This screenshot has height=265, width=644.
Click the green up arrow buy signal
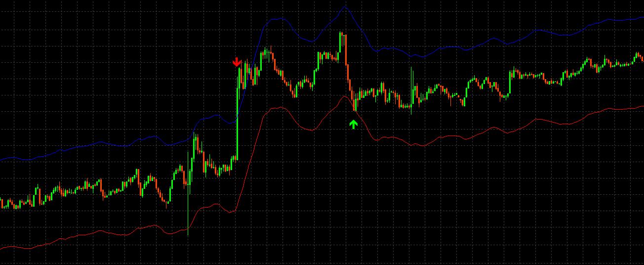(353, 124)
